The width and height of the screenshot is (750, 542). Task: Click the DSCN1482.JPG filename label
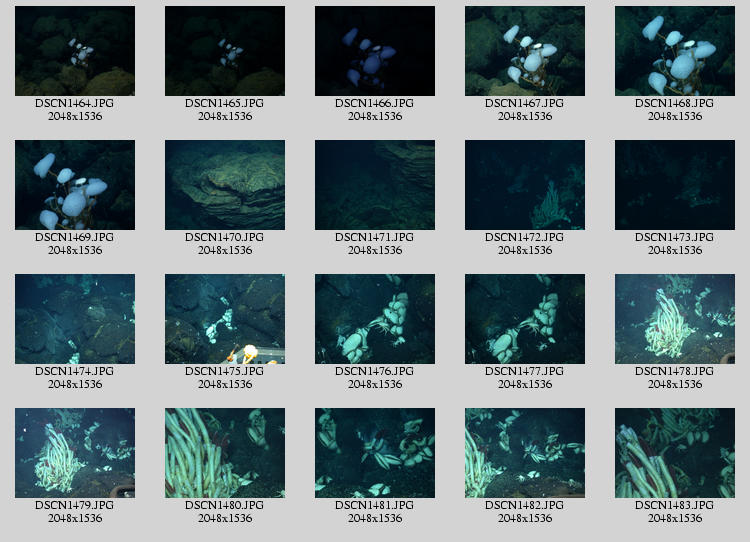tap(525, 505)
